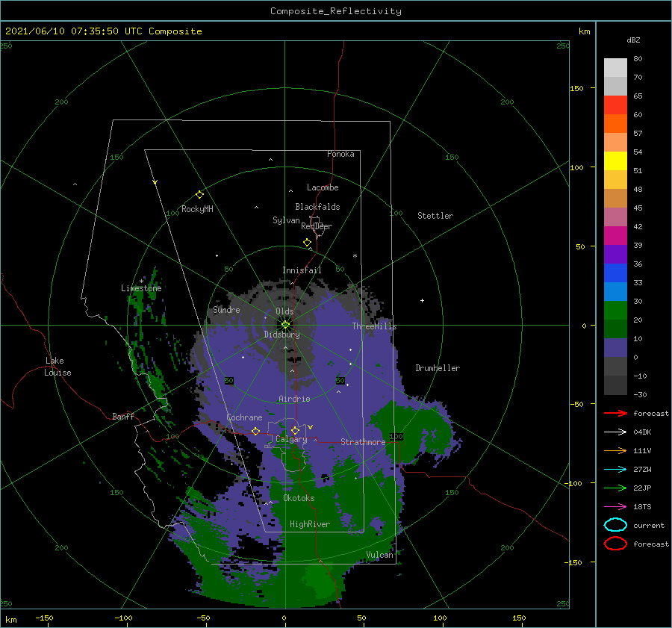Click the white cross marker east of ThreeHills

(422, 300)
